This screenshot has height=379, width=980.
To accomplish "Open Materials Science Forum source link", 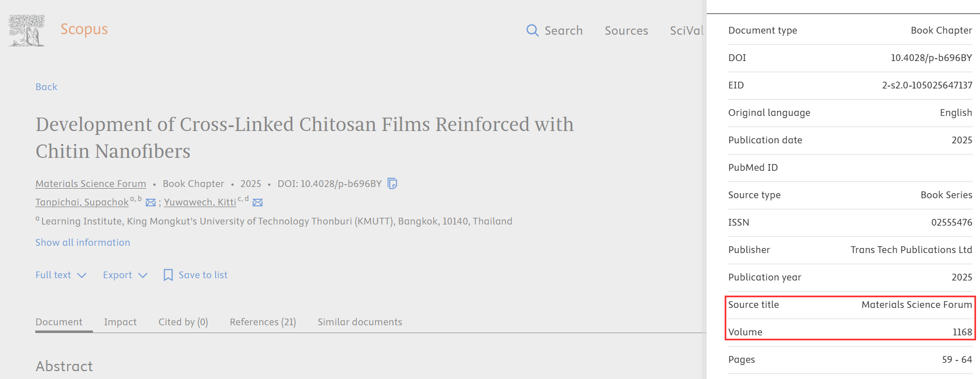I will coord(91,184).
